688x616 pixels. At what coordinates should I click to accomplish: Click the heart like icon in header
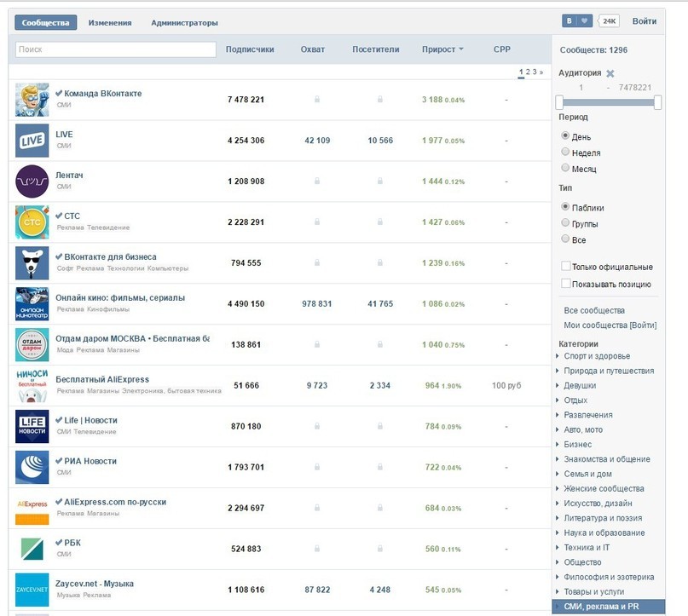pyautogui.click(x=585, y=21)
